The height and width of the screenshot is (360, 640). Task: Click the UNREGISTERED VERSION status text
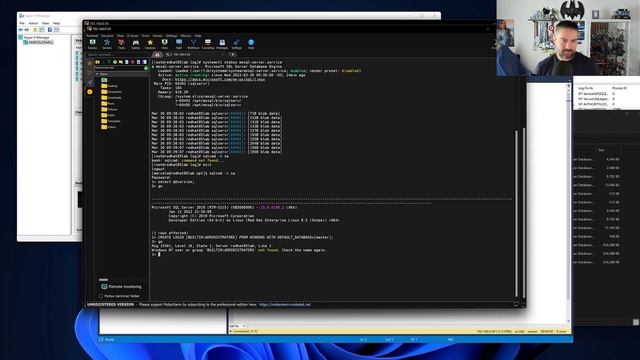[110, 304]
